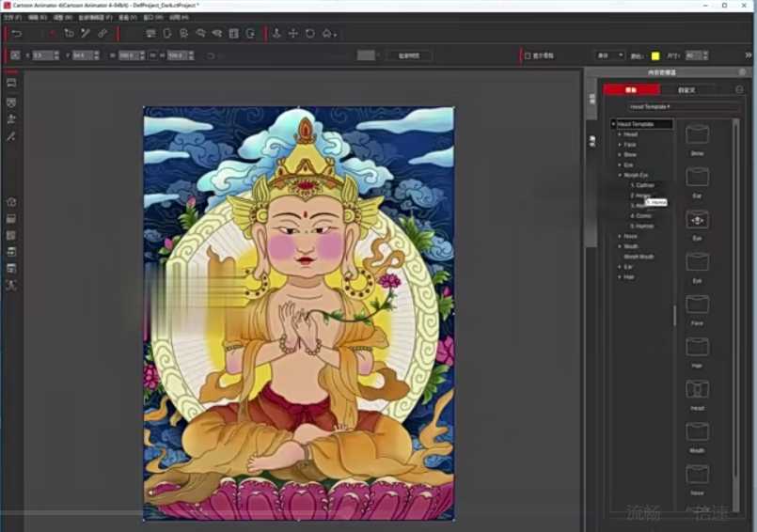The width and height of the screenshot is (757, 532).
Task: Click the brush wand icon in left sidebar
Action: tap(11, 137)
